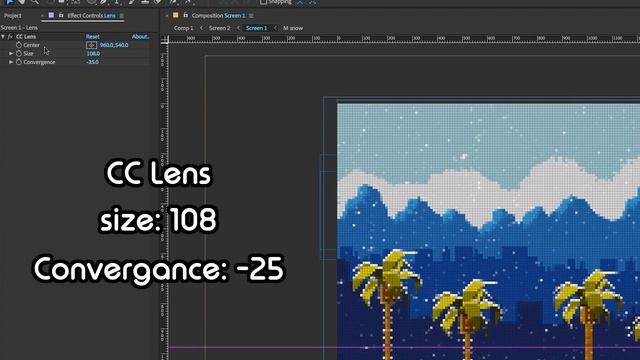Select the Zoom tool magnifier
The image size is (640, 360).
point(35,2)
